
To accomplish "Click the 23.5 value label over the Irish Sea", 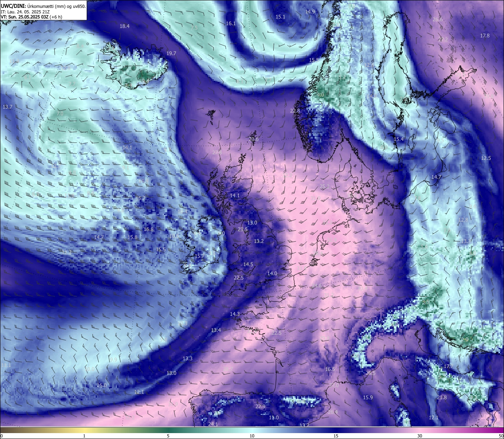I will tap(243, 229).
